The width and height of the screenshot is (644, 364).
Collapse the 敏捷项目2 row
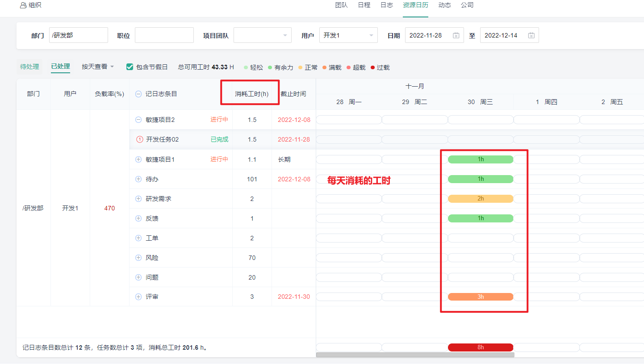[138, 120]
